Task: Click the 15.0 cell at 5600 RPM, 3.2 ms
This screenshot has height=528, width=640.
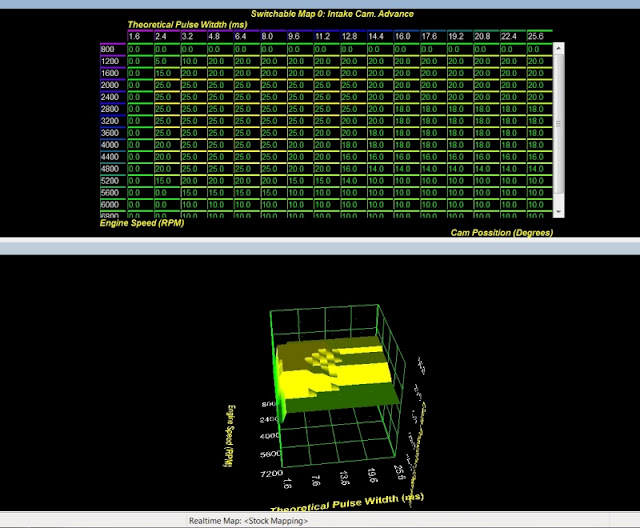Action: (193, 193)
